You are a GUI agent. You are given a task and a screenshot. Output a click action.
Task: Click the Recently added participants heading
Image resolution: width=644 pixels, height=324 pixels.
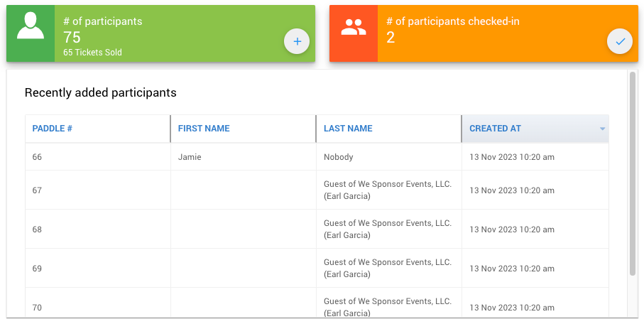point(100,92)
